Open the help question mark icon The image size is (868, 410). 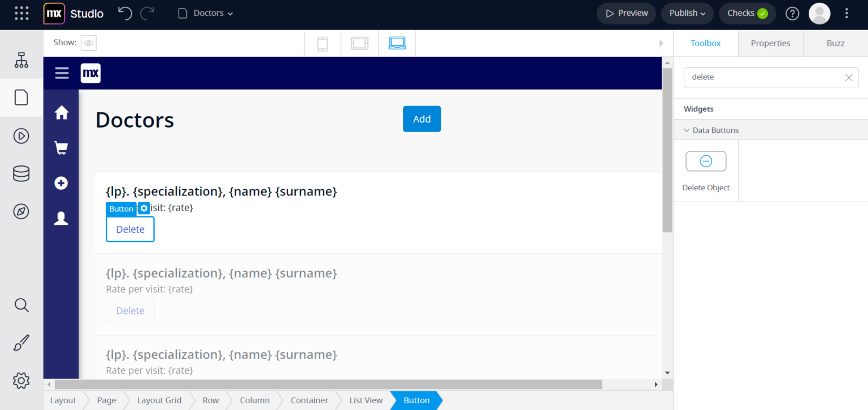point(792,13)
